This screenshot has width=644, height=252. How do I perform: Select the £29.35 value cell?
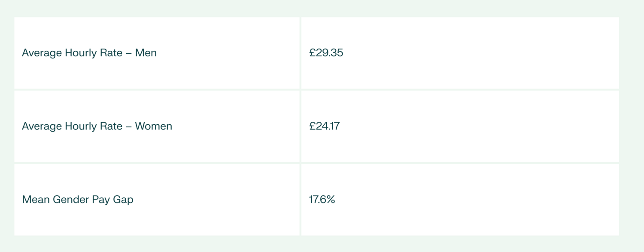pyautogui.click(x=326, y=53)
